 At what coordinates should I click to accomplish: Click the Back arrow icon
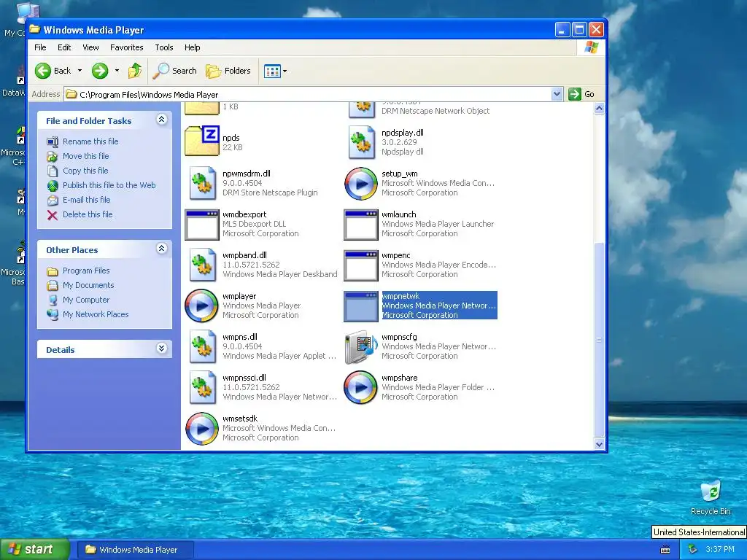43,71
